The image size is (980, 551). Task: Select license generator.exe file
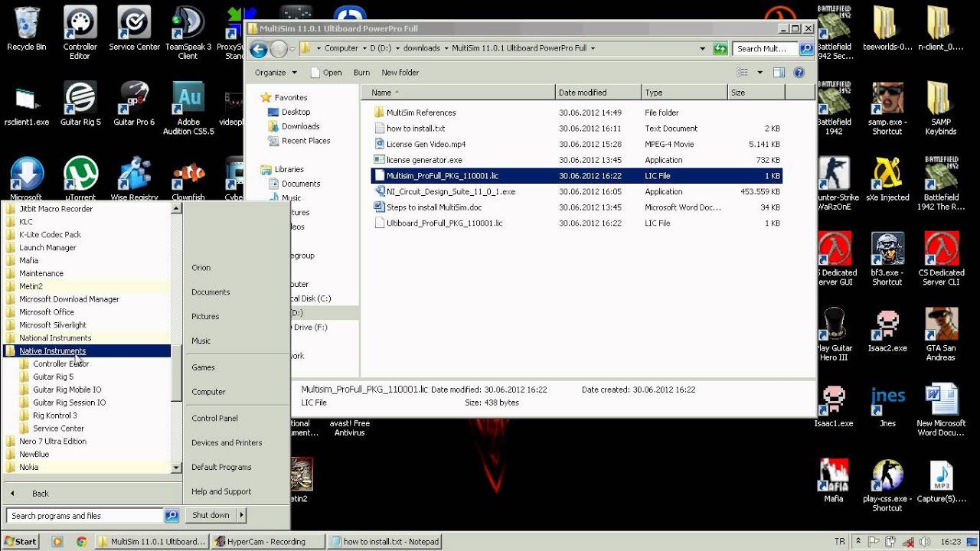pyautogui.click(x=424, y=160)
